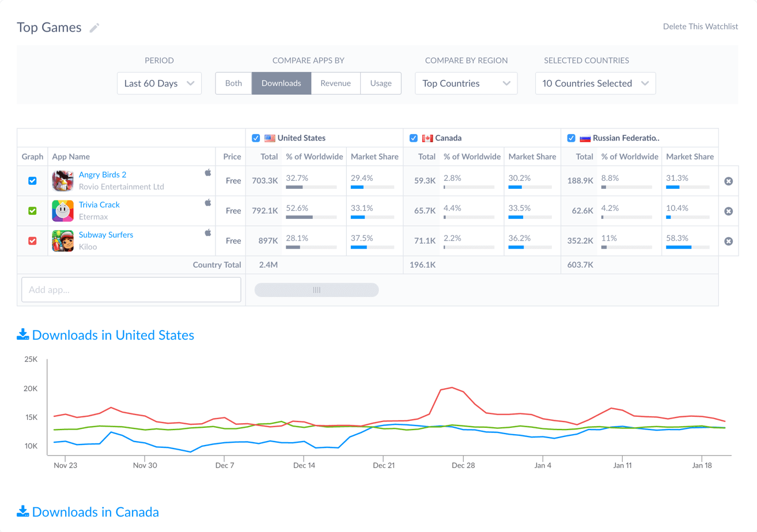Screen dimensions: 757x532
Task: Click the Graph column header
Action: [x=33, y=157]
